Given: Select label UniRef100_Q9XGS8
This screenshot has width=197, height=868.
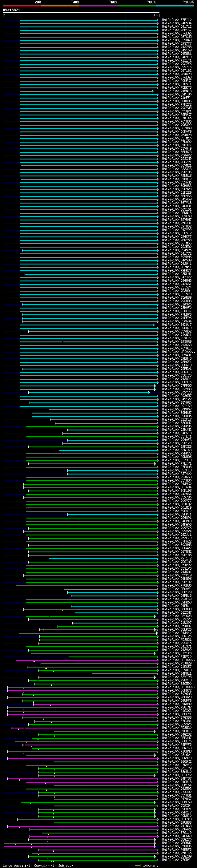Looking at the screenshot, I should click(176, 477).
